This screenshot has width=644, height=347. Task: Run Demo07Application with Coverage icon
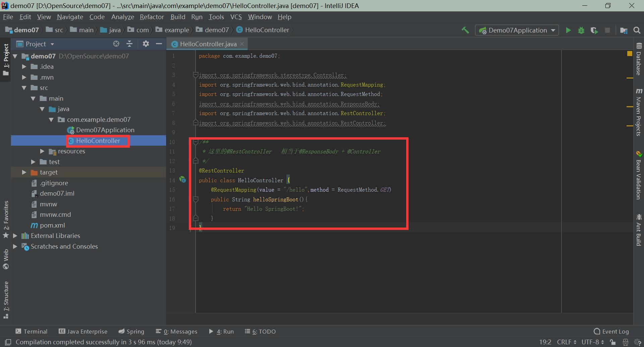point(594,30)
